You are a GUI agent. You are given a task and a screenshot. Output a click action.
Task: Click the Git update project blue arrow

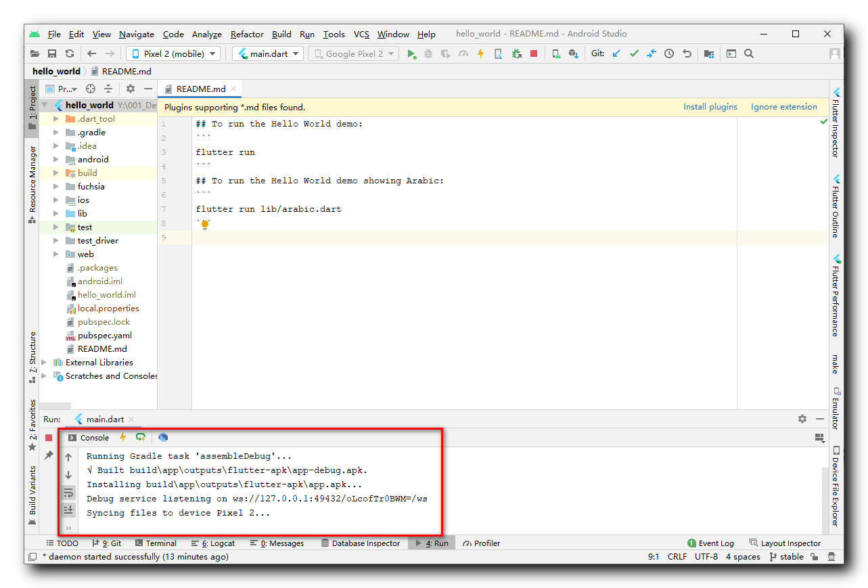pyautogui.click(x=616, y=53)
